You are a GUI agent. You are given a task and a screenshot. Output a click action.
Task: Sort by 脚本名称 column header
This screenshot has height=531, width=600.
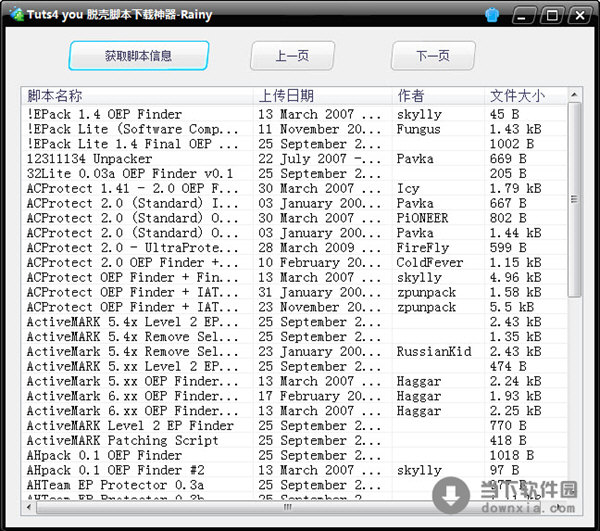point(137,96)
